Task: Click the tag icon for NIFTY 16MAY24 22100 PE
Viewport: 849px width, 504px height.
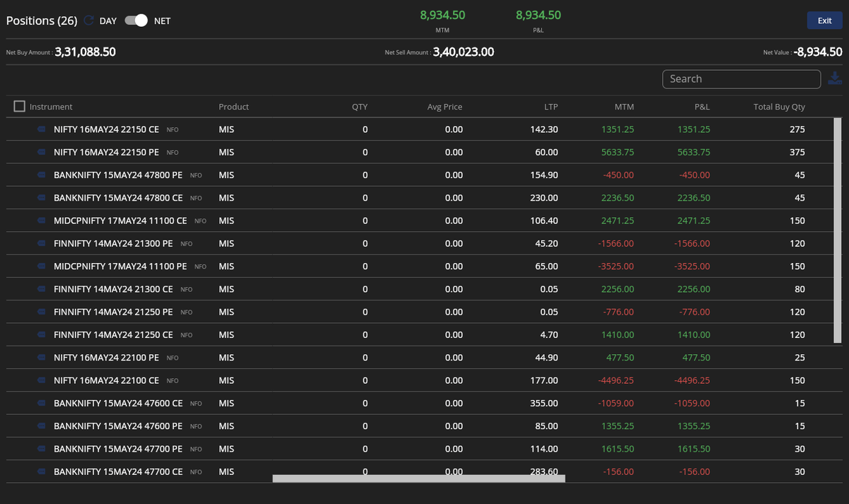Action: point(42,358)
